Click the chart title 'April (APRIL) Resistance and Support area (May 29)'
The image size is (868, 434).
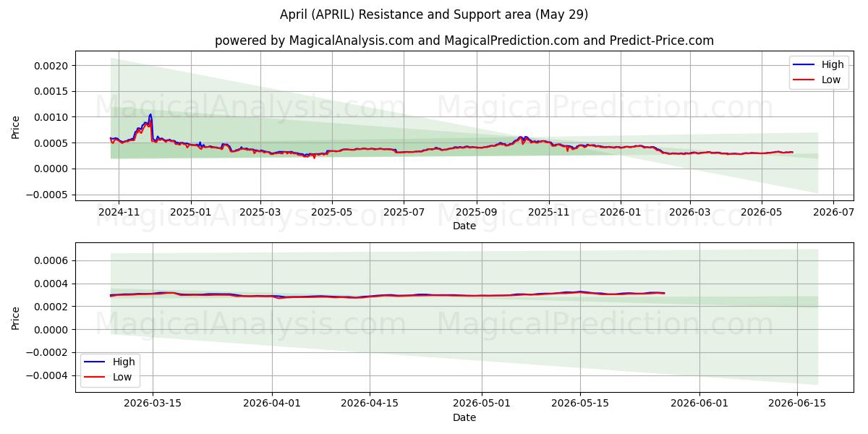pyautogui.click(x=434, y=14)
